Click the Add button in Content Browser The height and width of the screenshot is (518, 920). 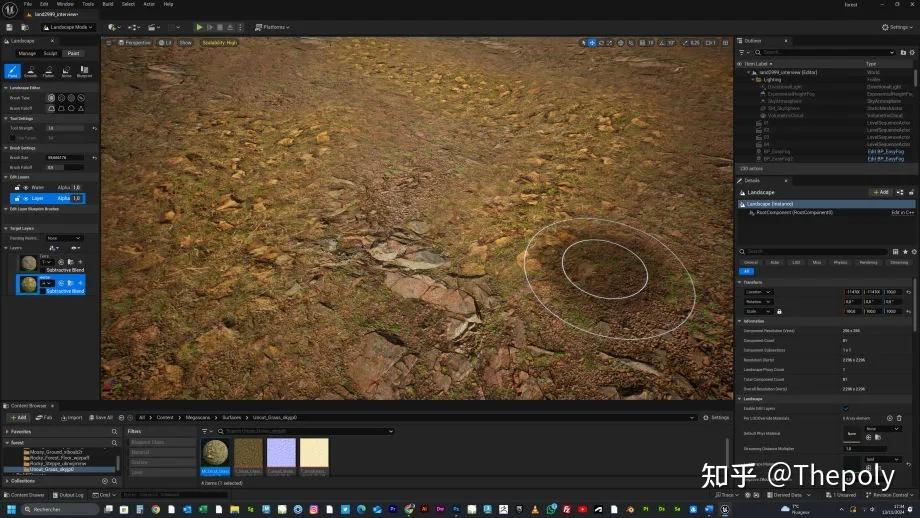18,418
